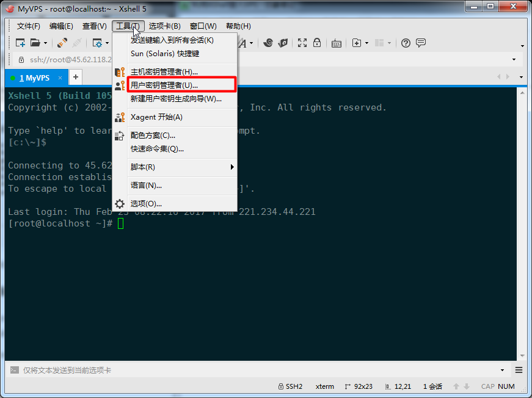
Task: Open 快速命令集(Q)... menu item
Action: pyautogui.click(x=175, y=148)
